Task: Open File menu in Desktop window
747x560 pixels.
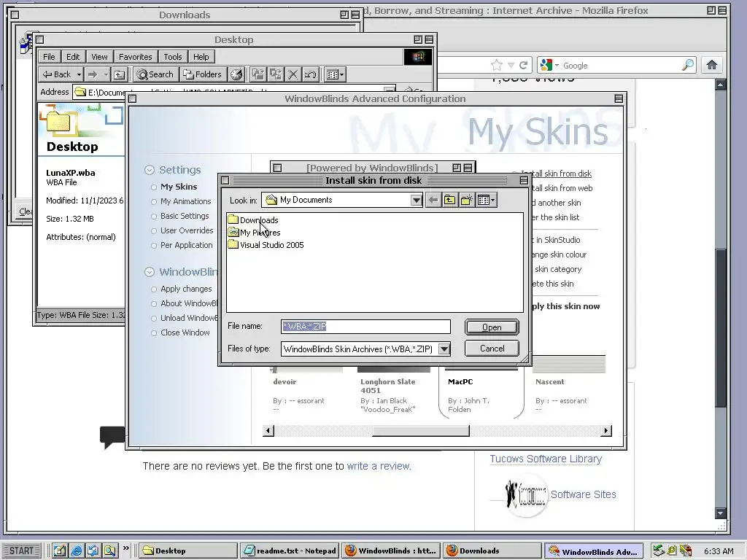Action: (x=49, y=57)
